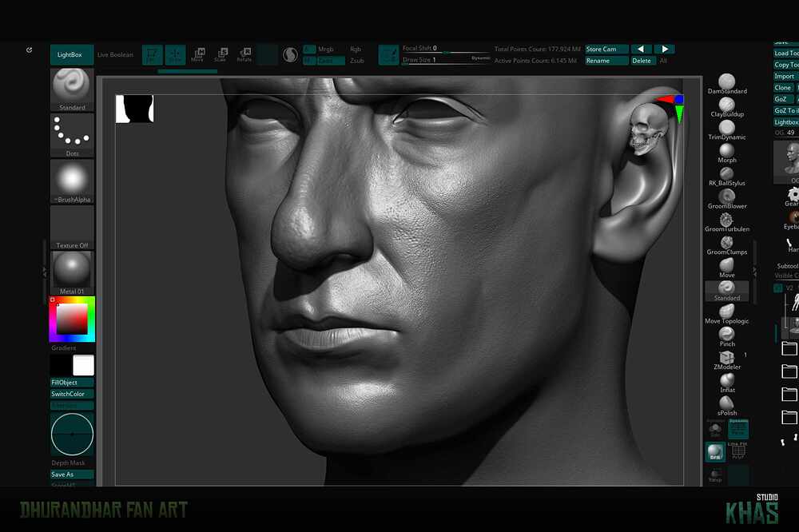Click the half-shaded sphere icon in toolbar
The width and height of the screenshot is (799, 532).
[x=290, y=54]
